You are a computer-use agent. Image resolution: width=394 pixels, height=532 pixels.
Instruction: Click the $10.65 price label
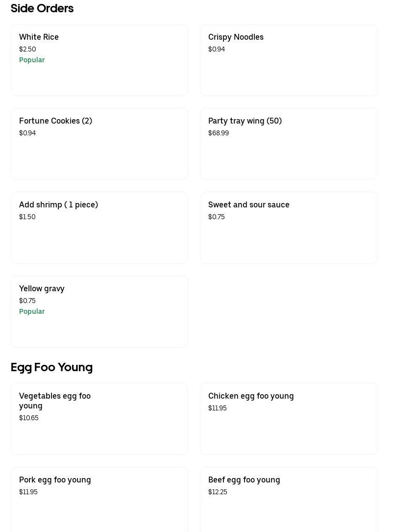[29, 418]
